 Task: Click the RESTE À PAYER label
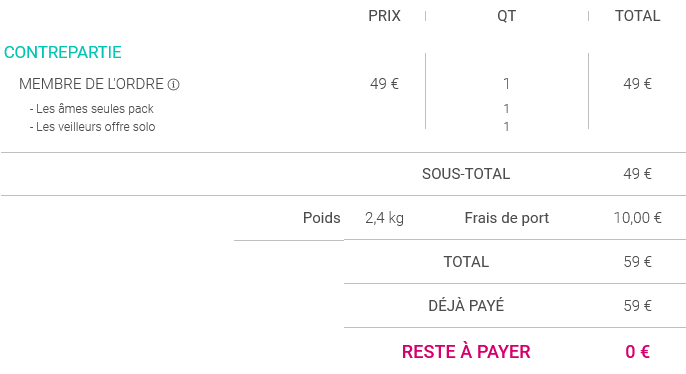click(x=466, y=351)
